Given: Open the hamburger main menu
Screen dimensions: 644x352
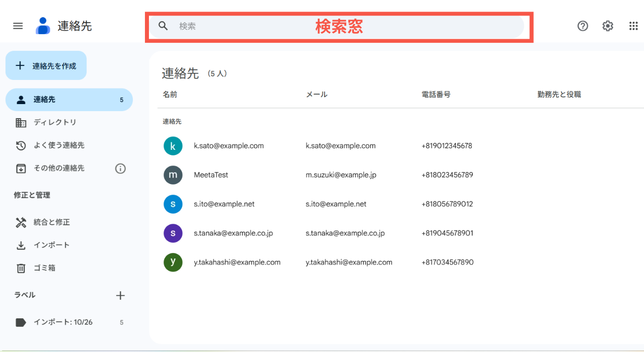Looking at the screenshot, I should [18, 26].
